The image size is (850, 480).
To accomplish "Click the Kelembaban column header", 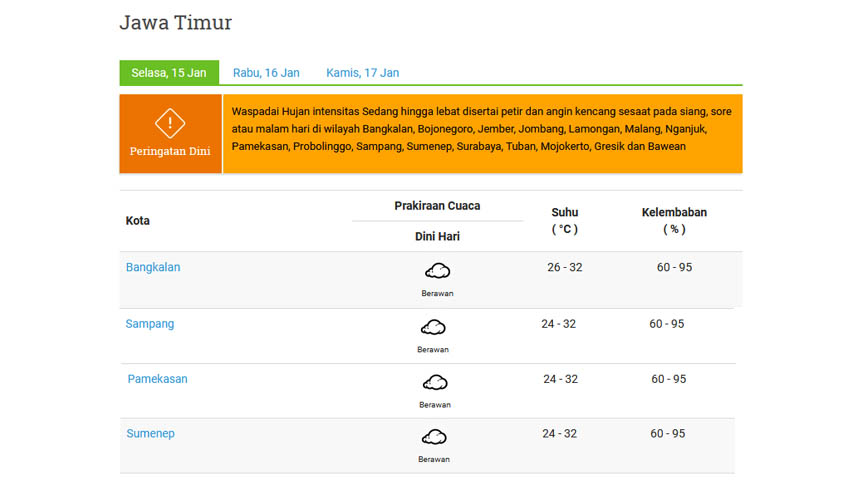I will click(674, 221).
